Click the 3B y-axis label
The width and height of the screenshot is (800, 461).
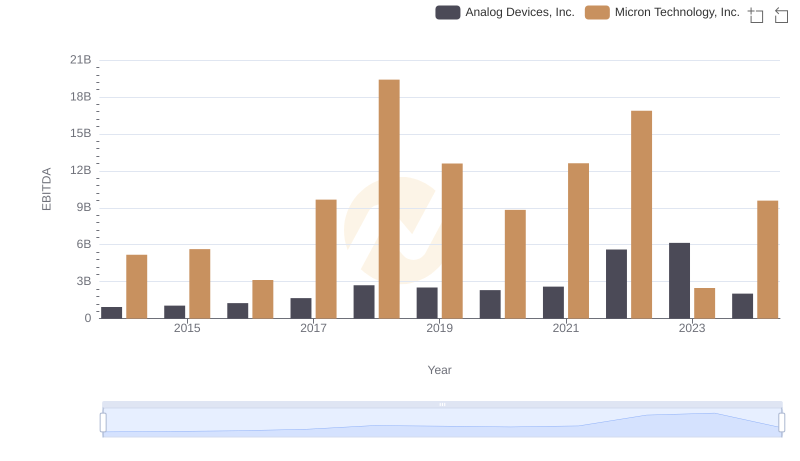pos(84,281)
